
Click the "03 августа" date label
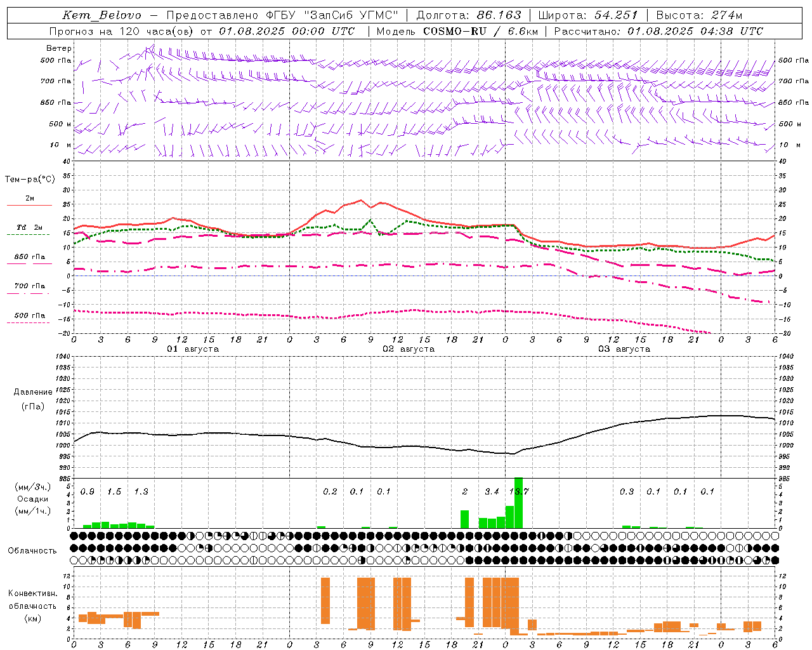coord(624,349)
